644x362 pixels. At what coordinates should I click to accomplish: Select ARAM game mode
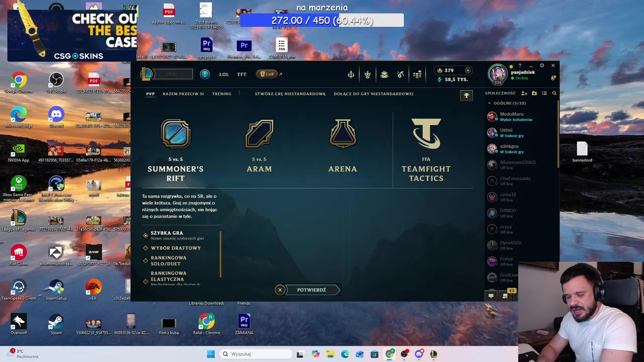coord(259,146)
